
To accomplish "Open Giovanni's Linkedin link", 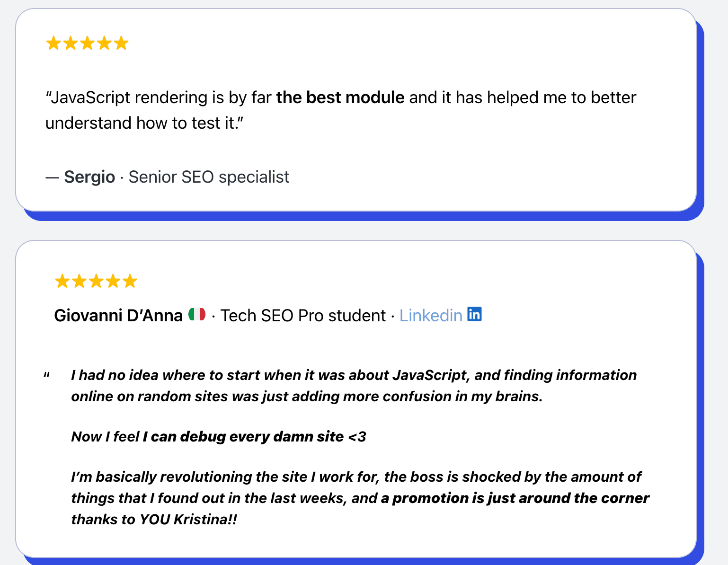I will [431, 316].
